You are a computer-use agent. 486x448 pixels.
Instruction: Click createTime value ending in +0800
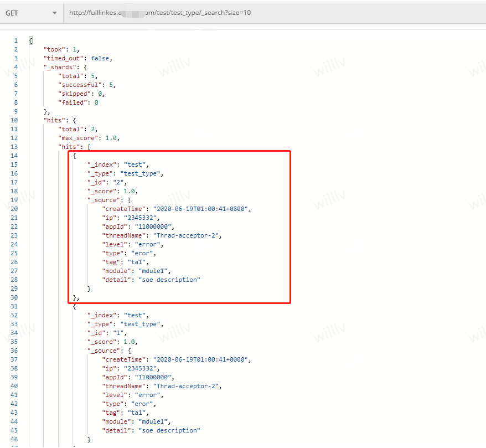(200, 209)
